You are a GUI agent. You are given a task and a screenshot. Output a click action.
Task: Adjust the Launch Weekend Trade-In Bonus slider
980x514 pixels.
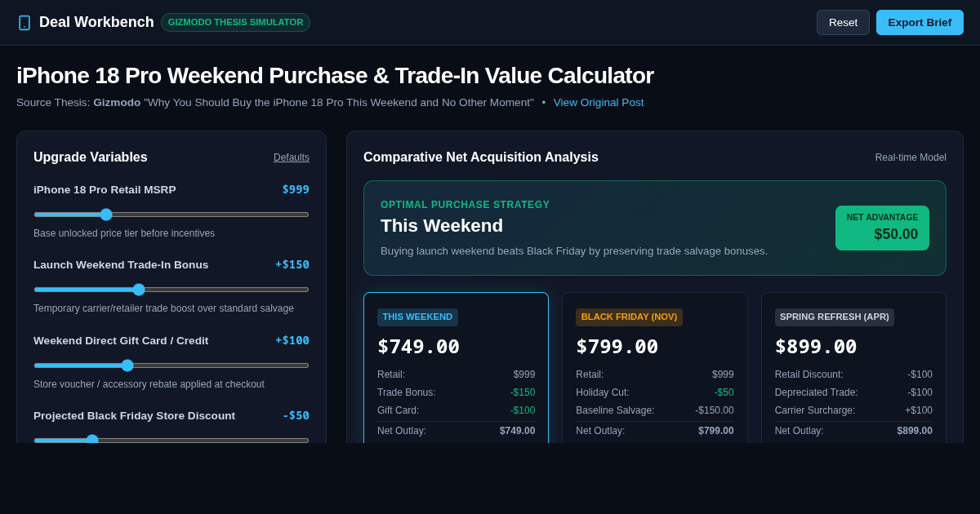[x=171, y=290]
